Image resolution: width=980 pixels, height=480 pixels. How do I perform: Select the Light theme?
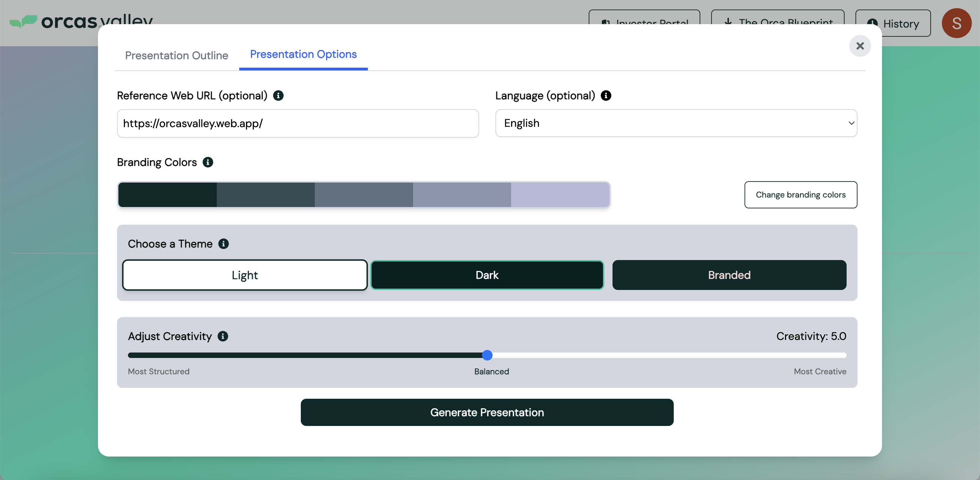[x=245, y=275]
